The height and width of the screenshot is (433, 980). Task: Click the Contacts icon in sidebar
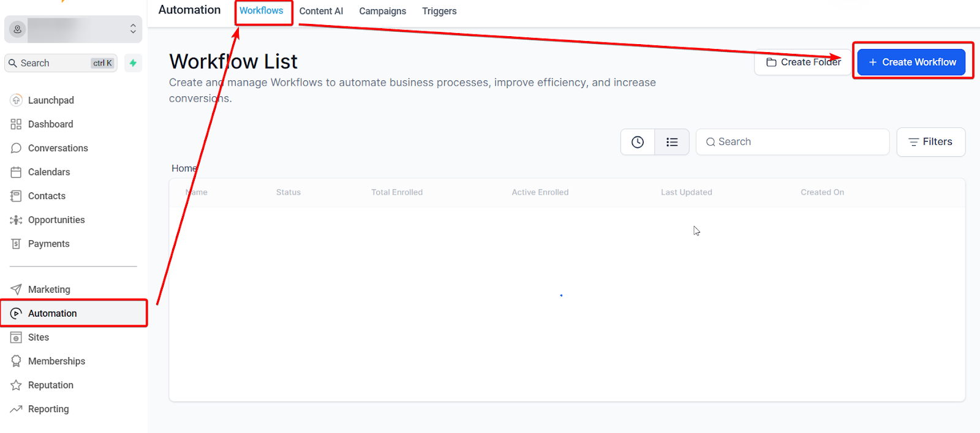pos(16,196)
